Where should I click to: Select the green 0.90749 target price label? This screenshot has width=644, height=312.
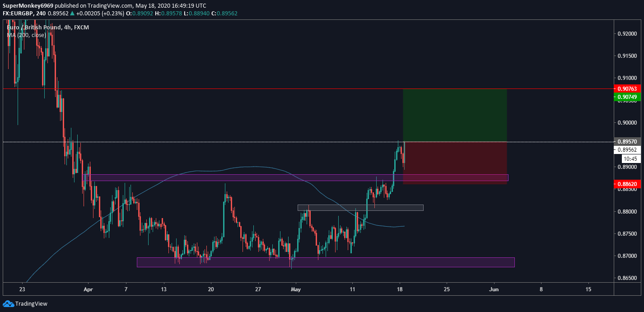click(628, 97)
